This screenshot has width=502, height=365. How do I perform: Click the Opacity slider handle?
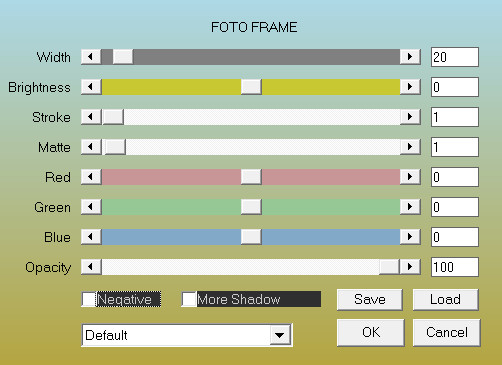pos(389,267)
